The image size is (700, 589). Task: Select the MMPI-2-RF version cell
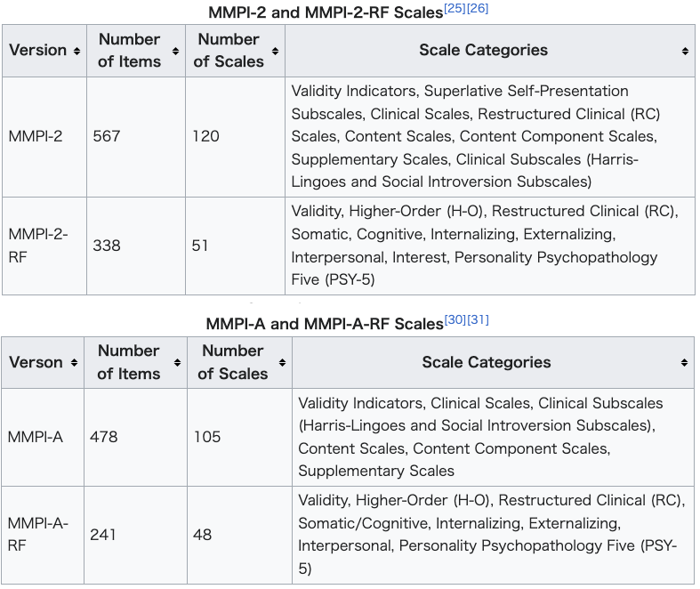click(44, 246)
